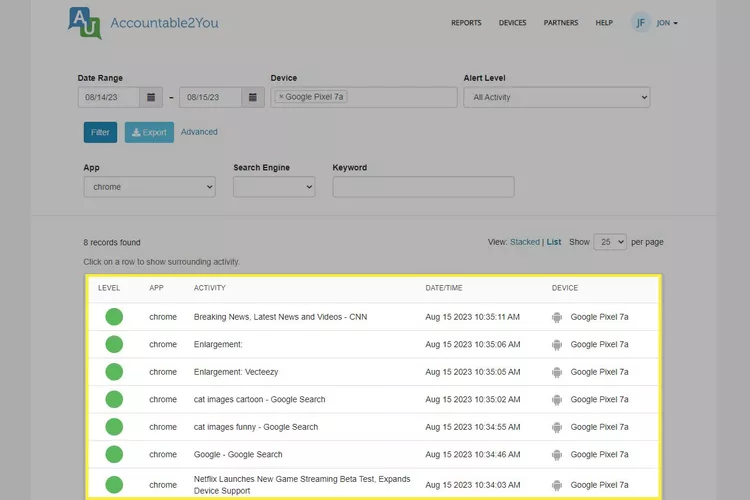Screen dimensions: 750x500
Task: Click timestamp Aug 15 2023 10:34:03 AM
Action: click(473, 485)
